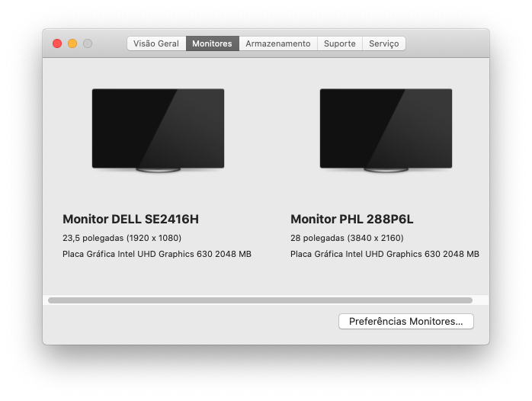
Task: Select the title 'Monitor DELL SE2416H'
Action: coord(130,219)
